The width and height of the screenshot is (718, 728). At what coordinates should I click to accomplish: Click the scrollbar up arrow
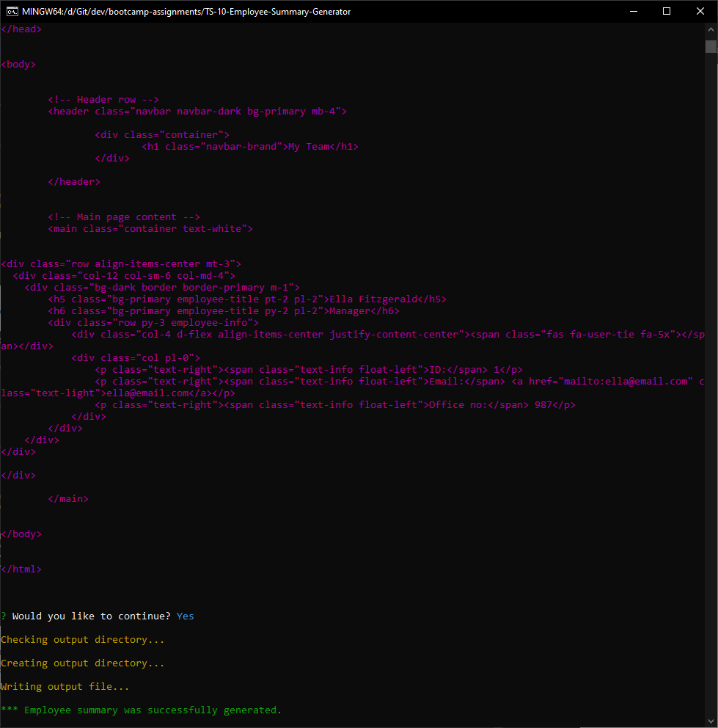[x=709, y=29]
